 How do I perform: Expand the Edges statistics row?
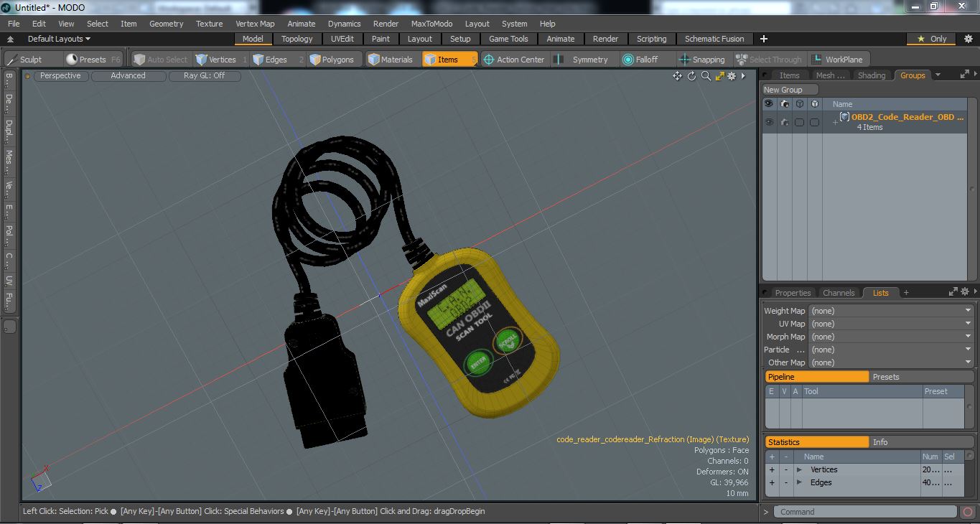pyautogui.click(x=799, y=482)
